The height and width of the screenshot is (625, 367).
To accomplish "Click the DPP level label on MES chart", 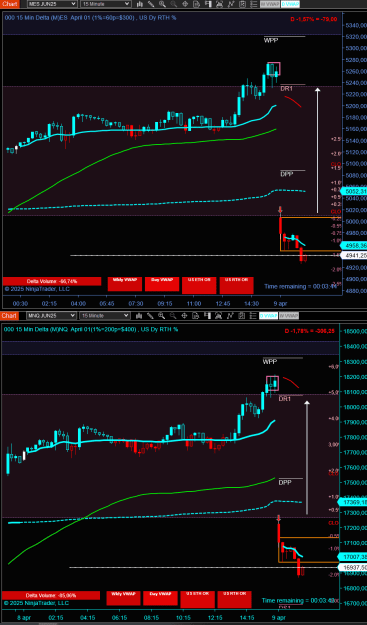I will tap(287, 174).
